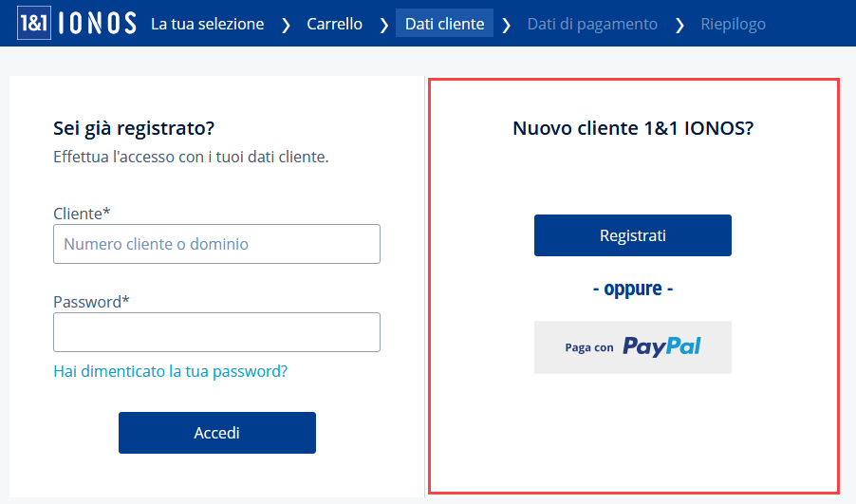Jump to the Riepilogo step
The image size is (856, 504).
[734, 24]
